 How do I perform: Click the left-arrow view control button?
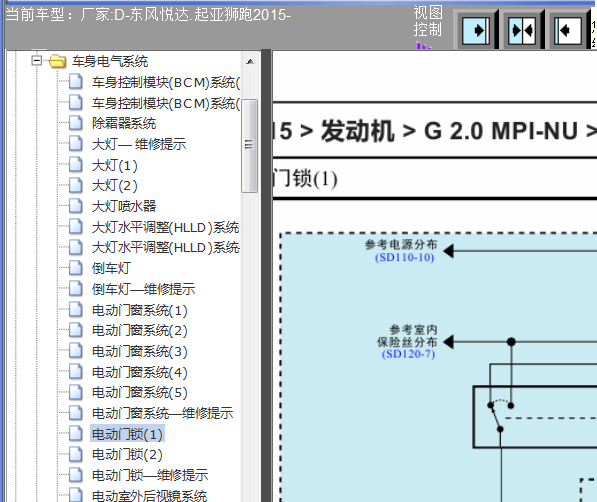568,30
